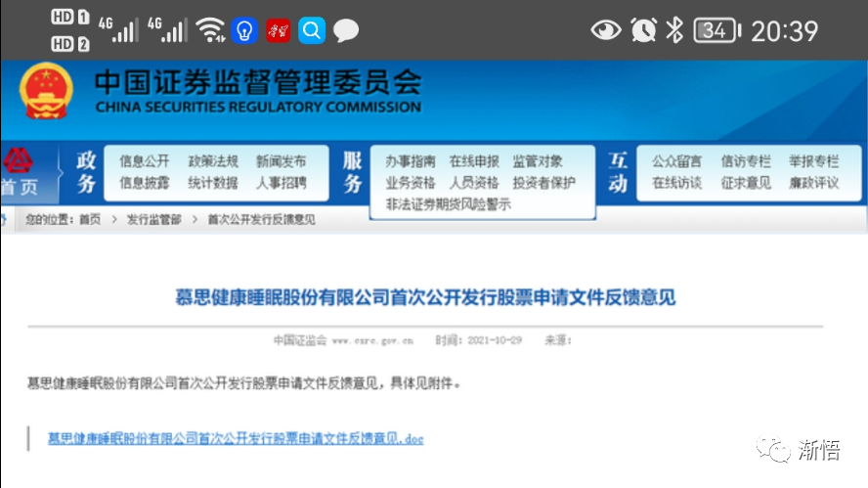Click the 政务 section heading

(86, 172)
